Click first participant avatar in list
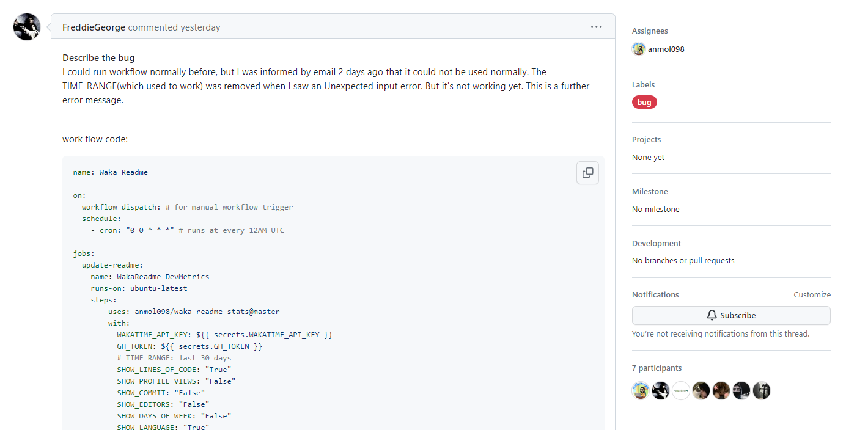 click(640, 391)
